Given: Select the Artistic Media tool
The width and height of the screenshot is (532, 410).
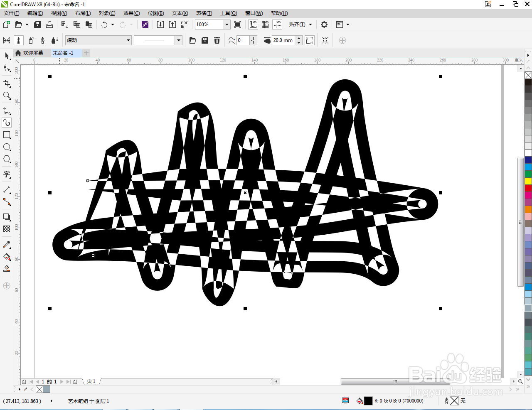Looking at the screenshot, I should click(7, 123).
